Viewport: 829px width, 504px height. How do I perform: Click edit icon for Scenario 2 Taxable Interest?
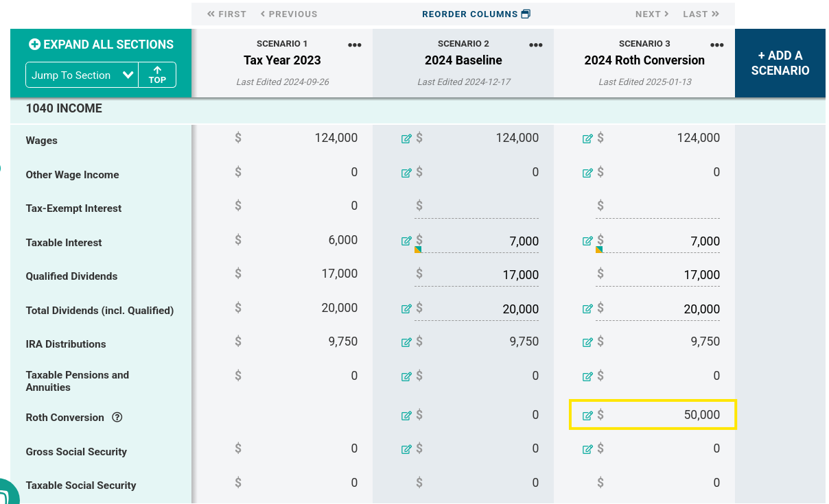coord(406,241)
